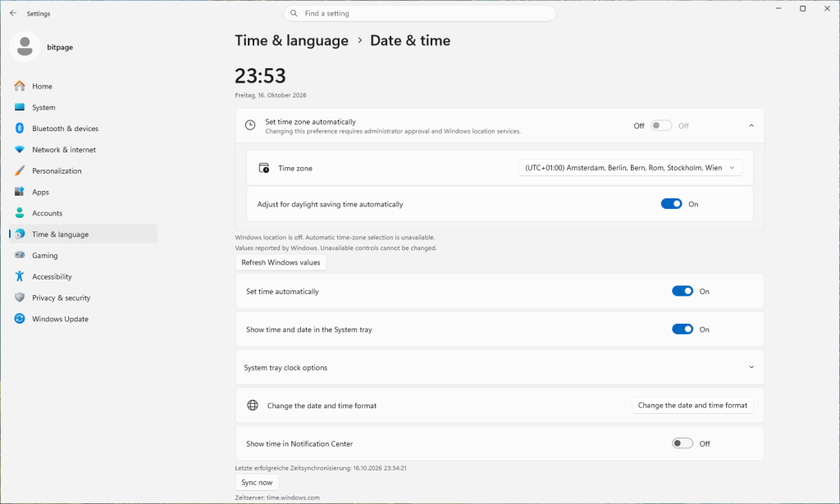
Task: Click the Zeitserver: time.windows.com text
Action: 277,497
